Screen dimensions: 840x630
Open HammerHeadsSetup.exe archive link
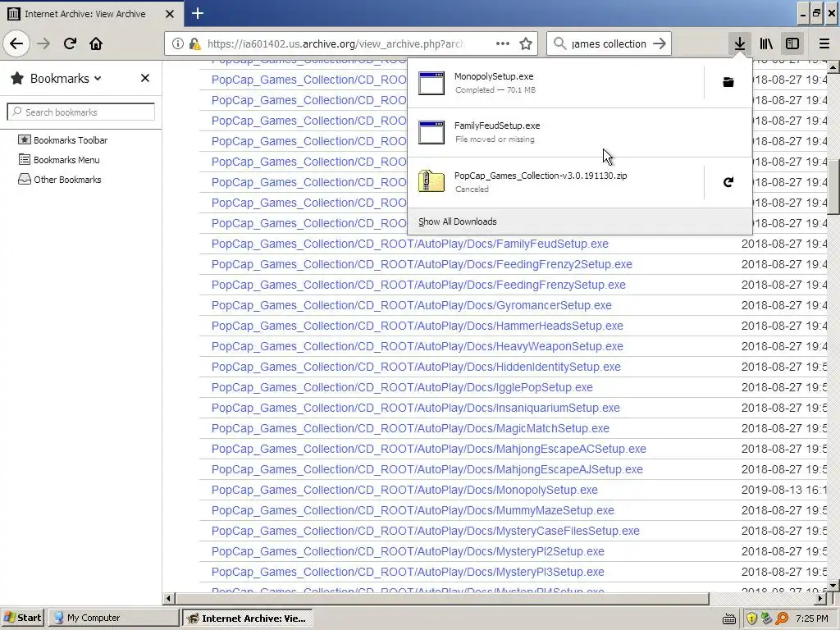point(418,326)
